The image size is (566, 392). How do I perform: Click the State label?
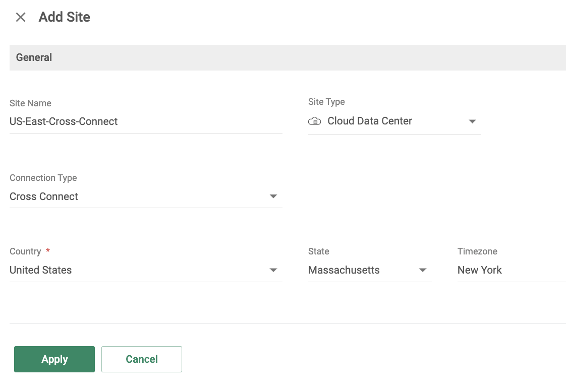tap(319, 251)
